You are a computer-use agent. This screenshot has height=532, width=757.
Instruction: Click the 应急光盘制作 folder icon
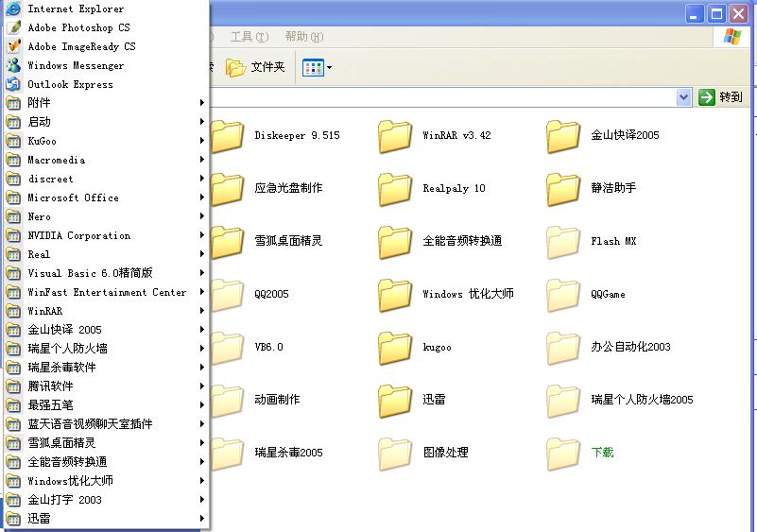click(227, 189)
